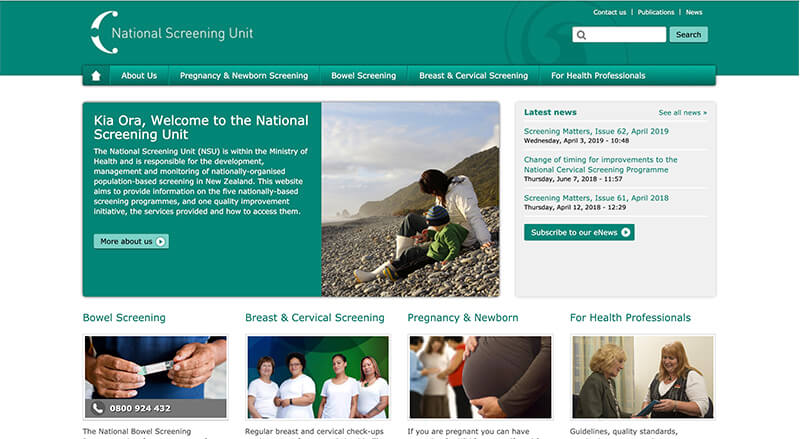Click Breast & Cervical Screening section heading

coord(315,318)
